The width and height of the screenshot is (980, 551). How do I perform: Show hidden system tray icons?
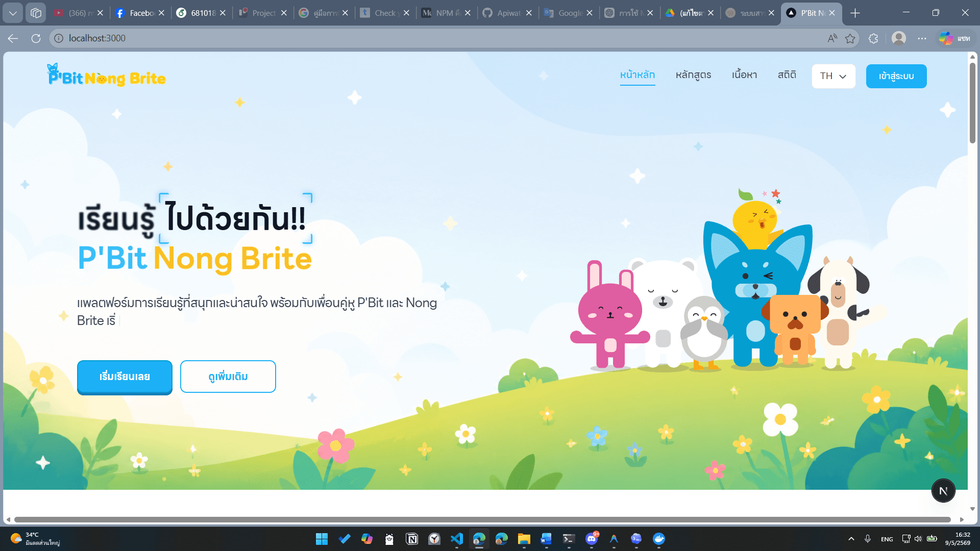tap(851, 539)
